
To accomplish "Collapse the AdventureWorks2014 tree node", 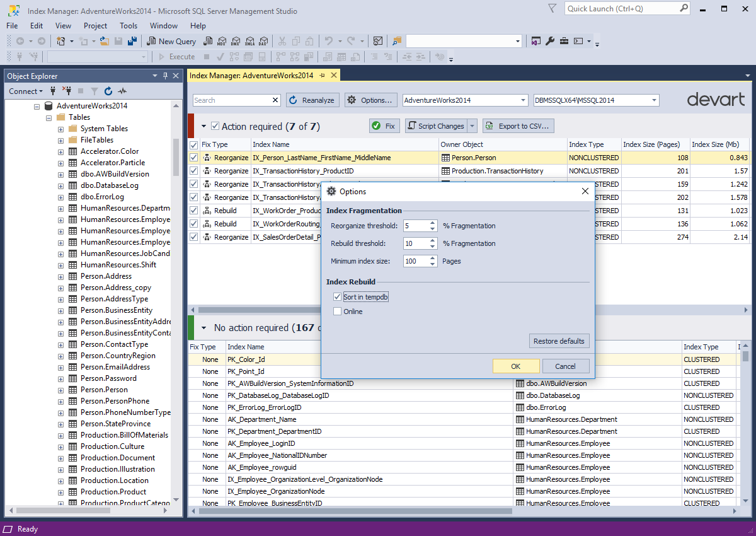I will (x=38, y=106).
